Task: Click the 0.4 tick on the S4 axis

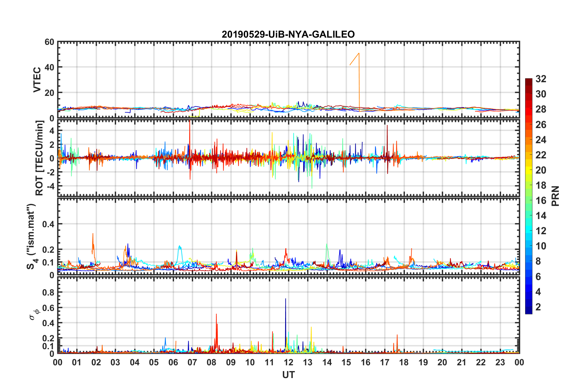Action: pyautogui.click(x=48, y=224)
